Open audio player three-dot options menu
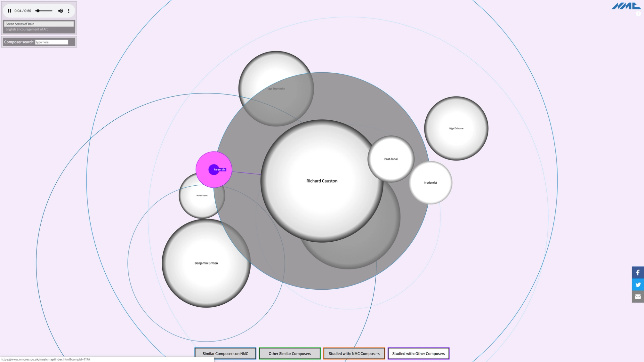The width and height of the screenshot is (644, 362). tap(69, 11)
